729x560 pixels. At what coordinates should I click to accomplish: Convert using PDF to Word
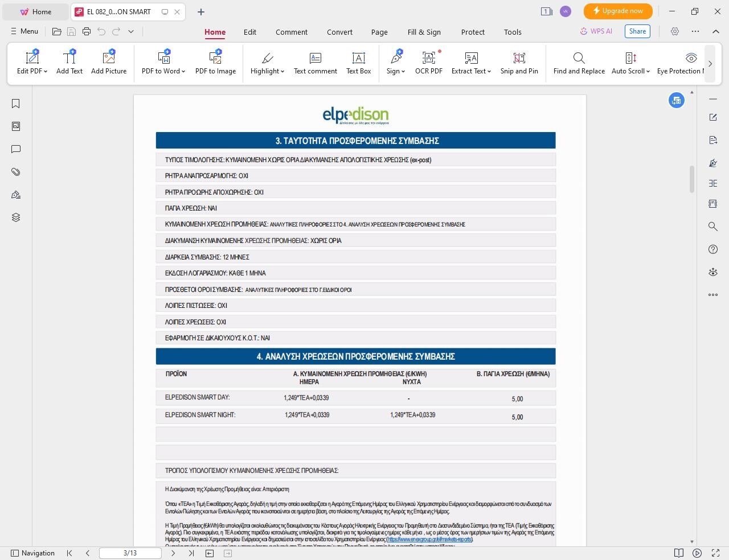tap(163, 62)
